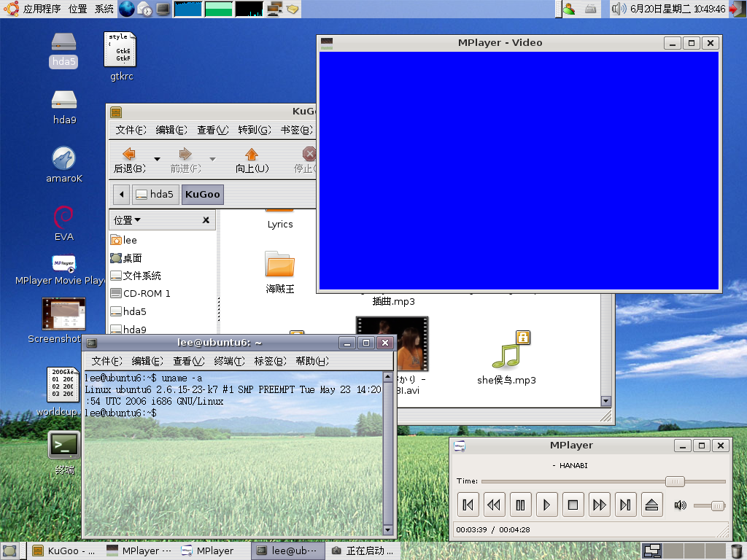Screen dimensions: 747x560
Task: Open the Terminal menu in terminal window
Action: [229, 361]
